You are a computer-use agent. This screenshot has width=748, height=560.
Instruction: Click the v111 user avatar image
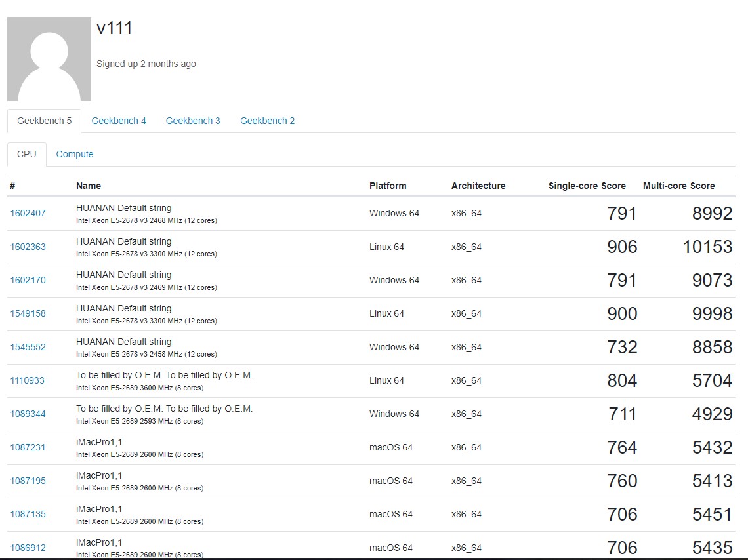tap(49, 59)
